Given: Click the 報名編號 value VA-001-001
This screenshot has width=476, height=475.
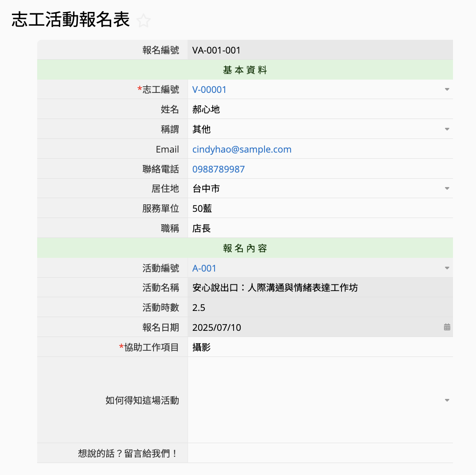Looking at the screenshot, I should [x=216, y=50].
